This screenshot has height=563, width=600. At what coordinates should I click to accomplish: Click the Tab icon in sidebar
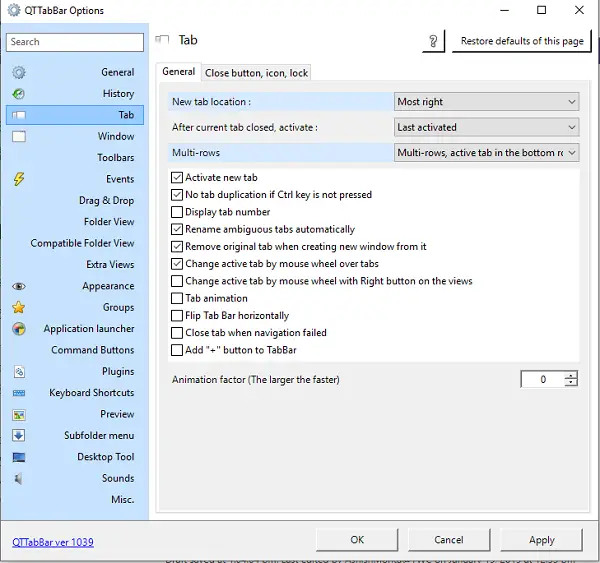tap(19, 115)
